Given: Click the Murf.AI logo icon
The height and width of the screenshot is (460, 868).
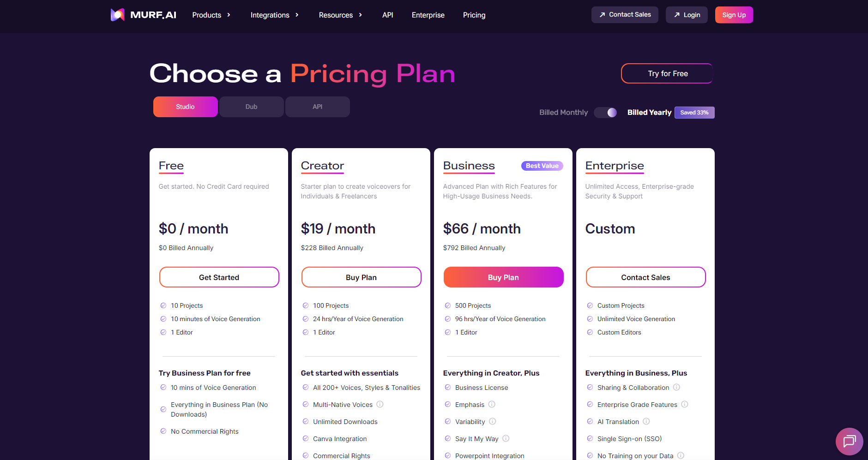Looking at the screenshot, I should point(118,15).
